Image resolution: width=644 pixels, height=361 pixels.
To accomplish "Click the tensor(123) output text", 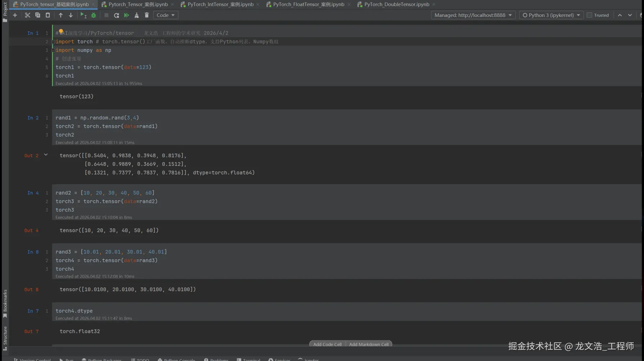I will pos(76,97).
